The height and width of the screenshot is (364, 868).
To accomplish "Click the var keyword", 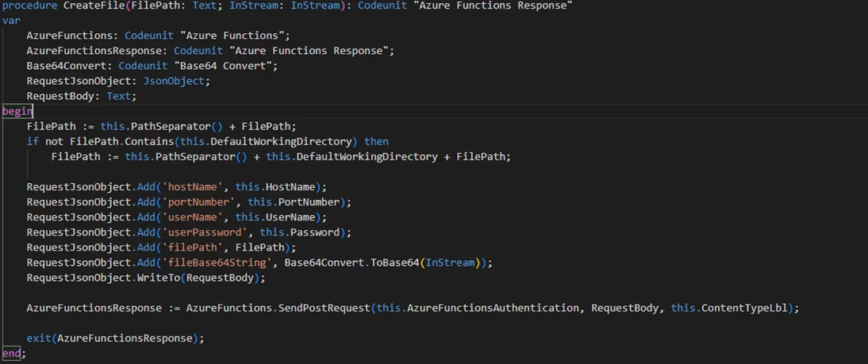I will (12, 21).
